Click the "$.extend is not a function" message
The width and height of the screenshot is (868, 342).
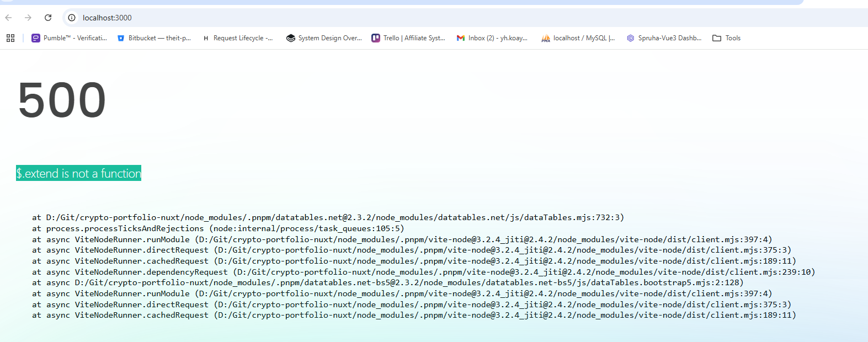click(78, 173)
